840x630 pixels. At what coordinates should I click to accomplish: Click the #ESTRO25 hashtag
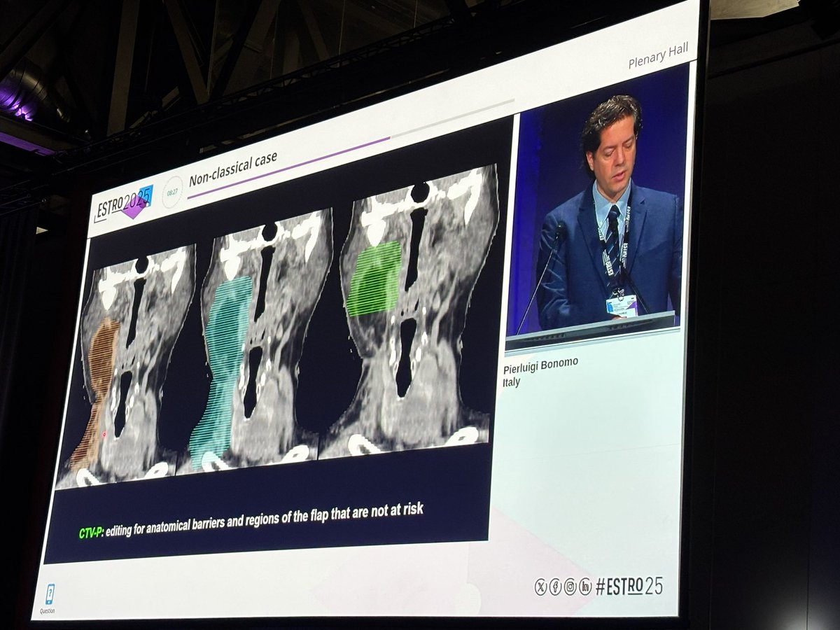coord(629,585)
